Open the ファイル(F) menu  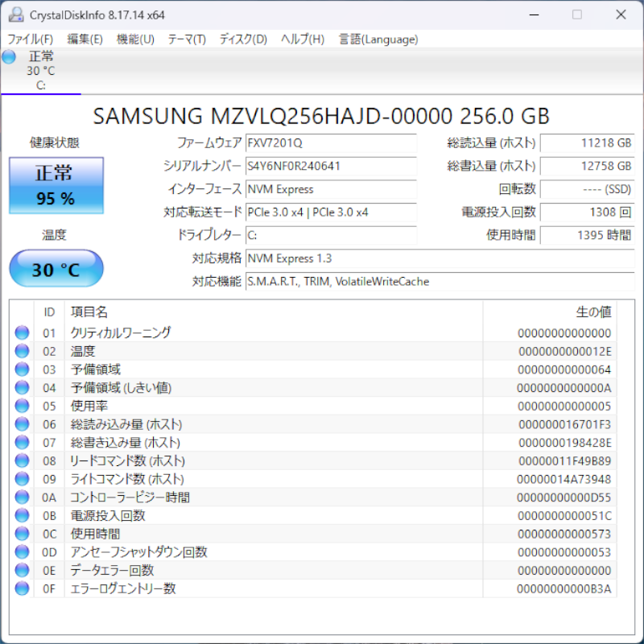click(x=30, y=39)
